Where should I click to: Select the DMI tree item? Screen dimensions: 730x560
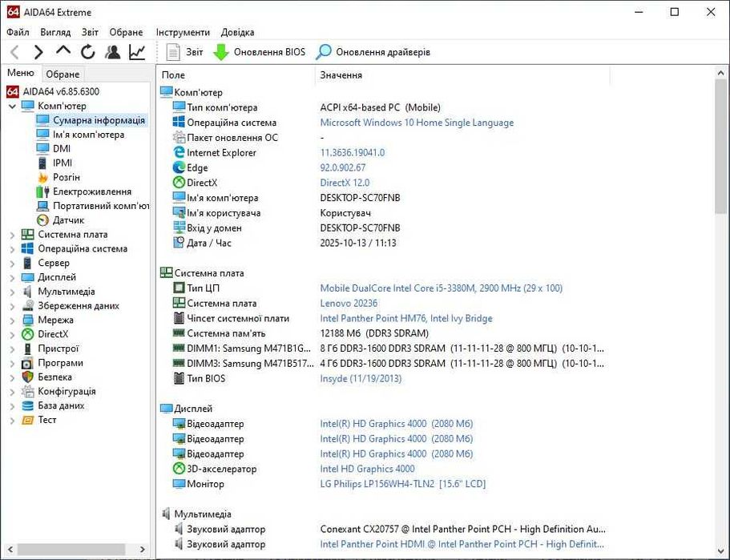(54, 148)
